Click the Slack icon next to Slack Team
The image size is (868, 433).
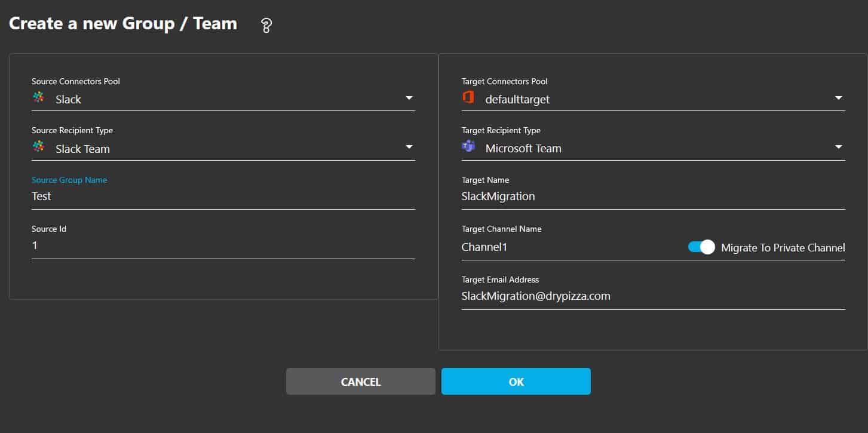(x=39, y=146)
